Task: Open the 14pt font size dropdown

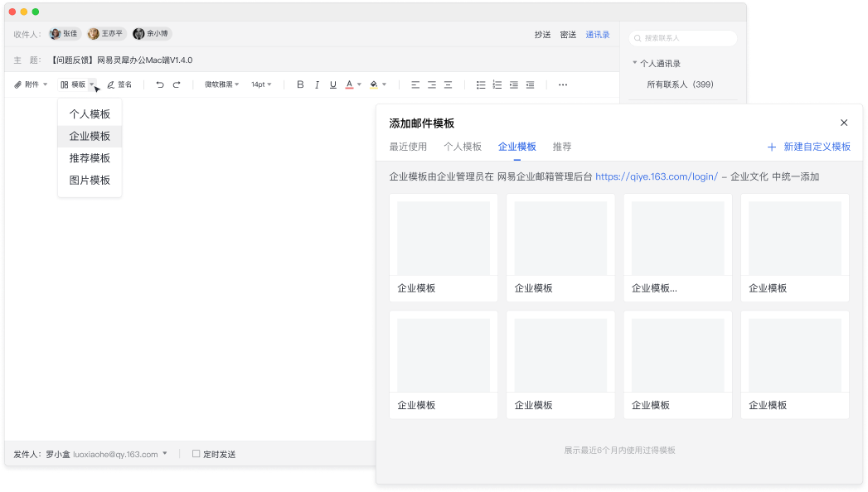Action: click(x=261, y=84)
